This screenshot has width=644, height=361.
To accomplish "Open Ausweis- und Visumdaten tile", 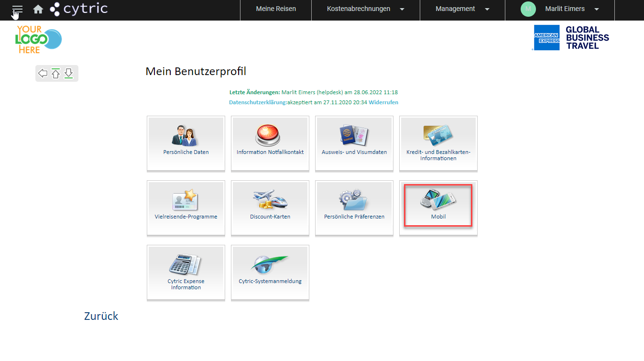I will 354,143.
